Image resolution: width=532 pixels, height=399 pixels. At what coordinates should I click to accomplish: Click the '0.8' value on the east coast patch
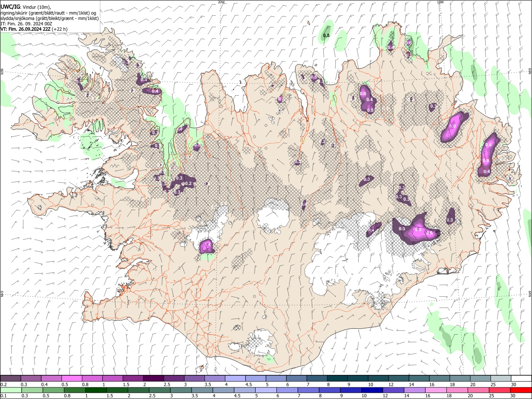pos(485,160)
